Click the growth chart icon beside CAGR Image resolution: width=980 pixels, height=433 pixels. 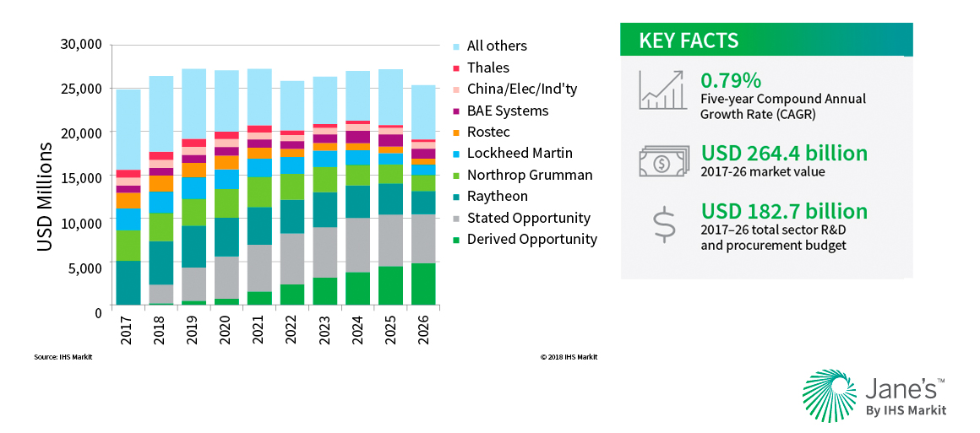[664, 90]
